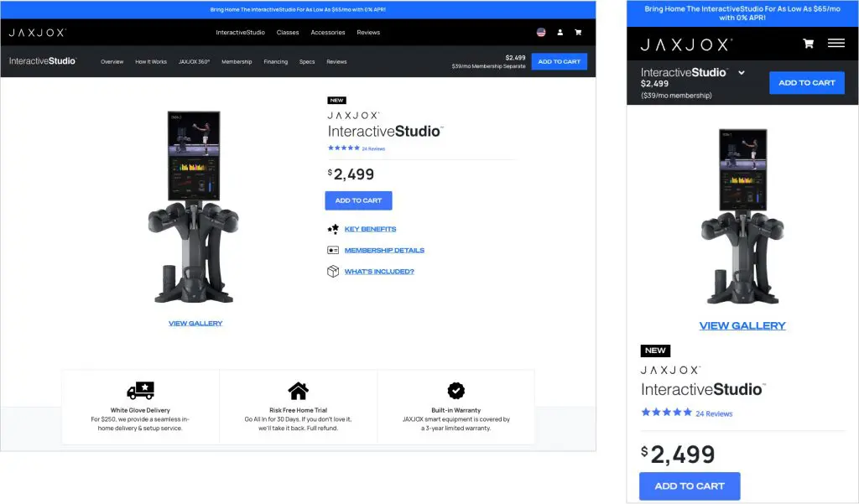Tap the hamburger menu icon in mobile view
The image size is (859, 504).
[836, 44]
